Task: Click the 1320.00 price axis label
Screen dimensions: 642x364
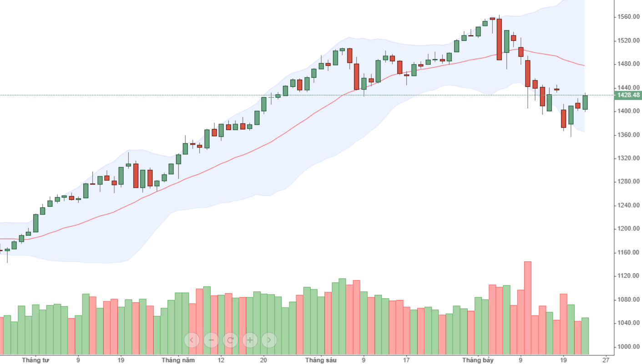Action: (628, 158)
